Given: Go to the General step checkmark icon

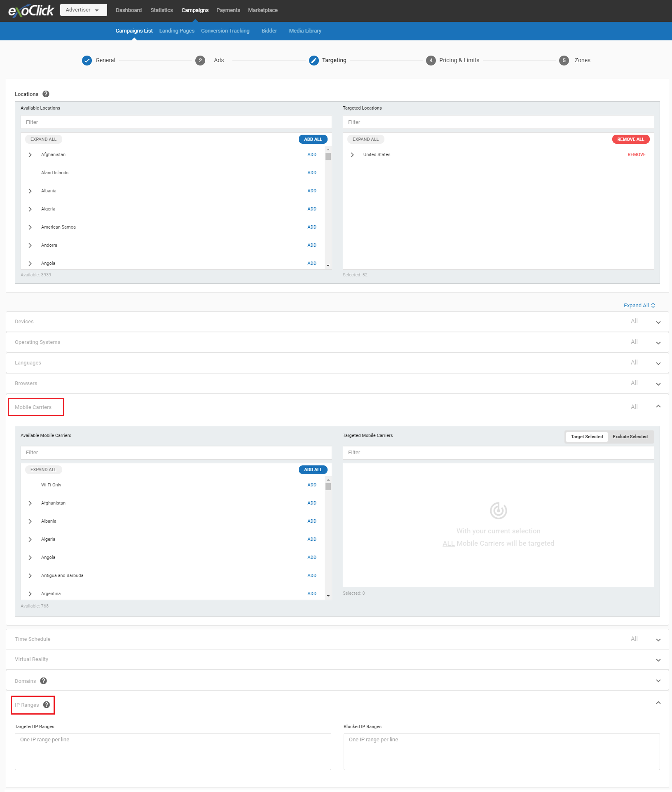Looking at the screenshot, I should point(87,61).
